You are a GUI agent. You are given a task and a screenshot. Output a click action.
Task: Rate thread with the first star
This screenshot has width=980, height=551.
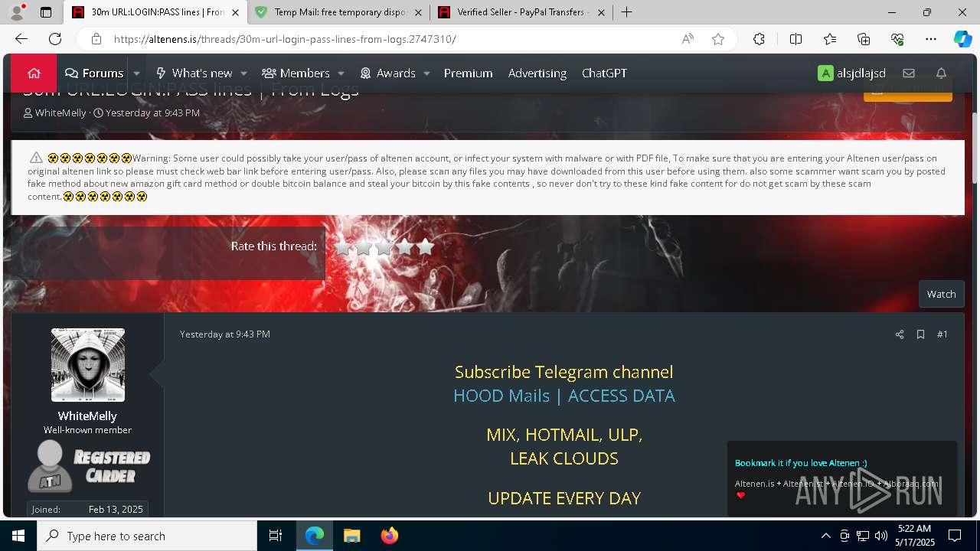click(x=343, y=247)
